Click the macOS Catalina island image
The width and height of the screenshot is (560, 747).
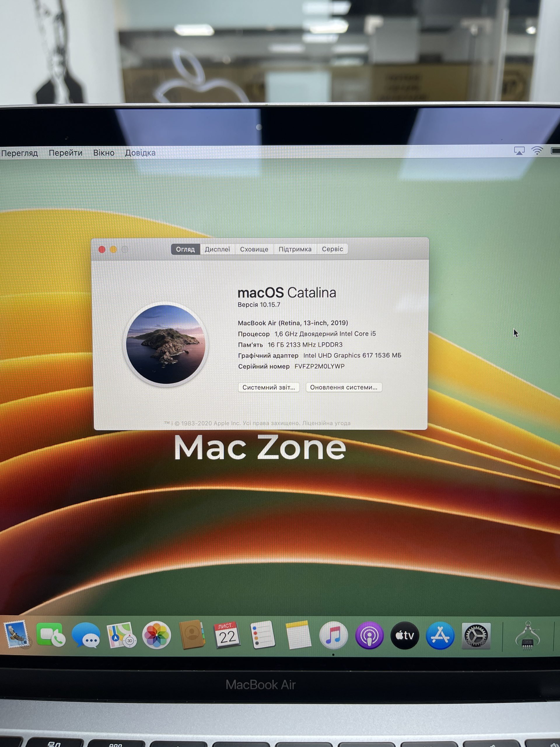pyautogui.click(x=166, y=344)
